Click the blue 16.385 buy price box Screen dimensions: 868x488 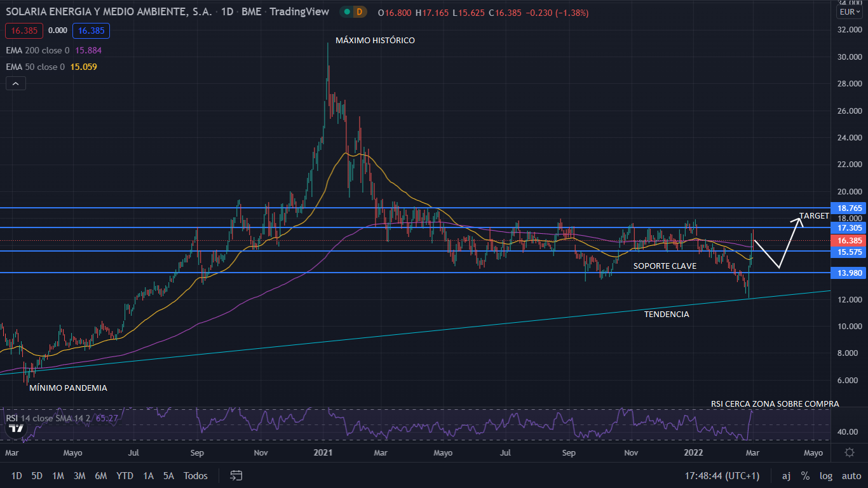click(x=91, y=30)
